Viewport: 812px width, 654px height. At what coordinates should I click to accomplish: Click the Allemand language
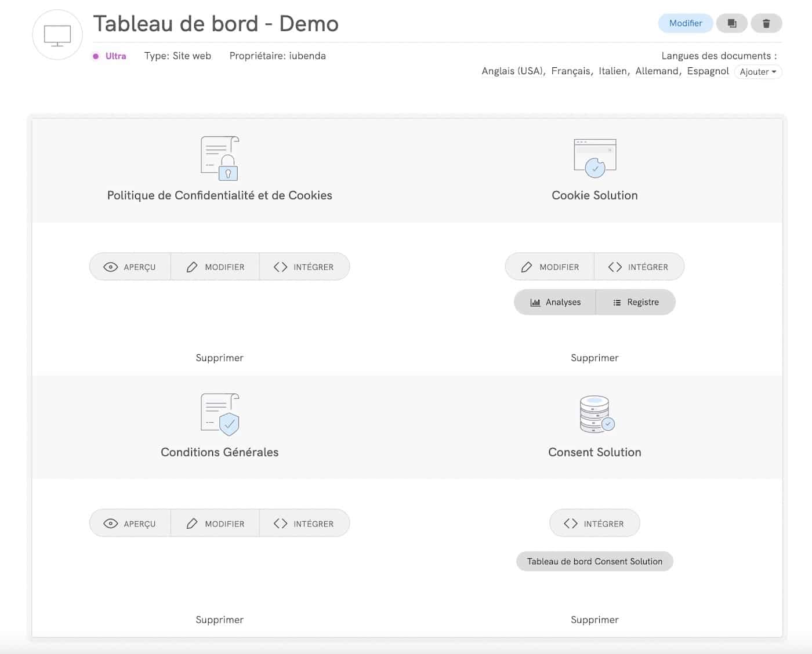tap(657, 71)
